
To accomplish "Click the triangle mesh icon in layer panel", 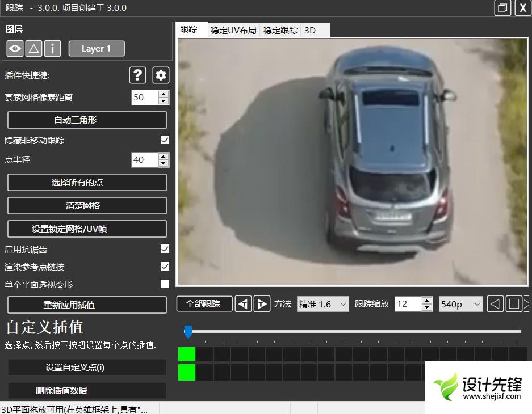I will 34,49.
